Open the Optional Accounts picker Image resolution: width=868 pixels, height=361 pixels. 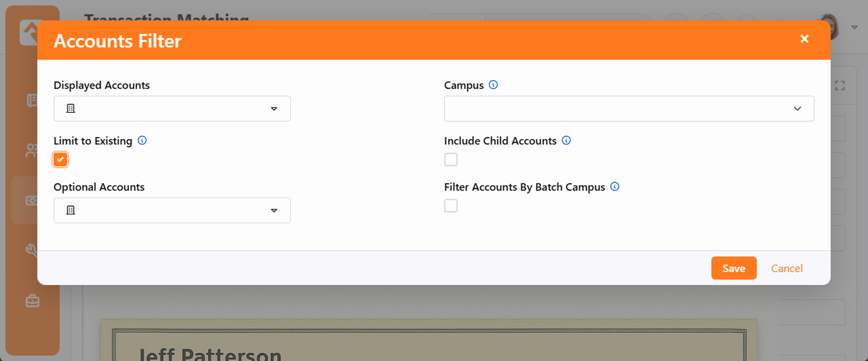click(x=172, y=210)
